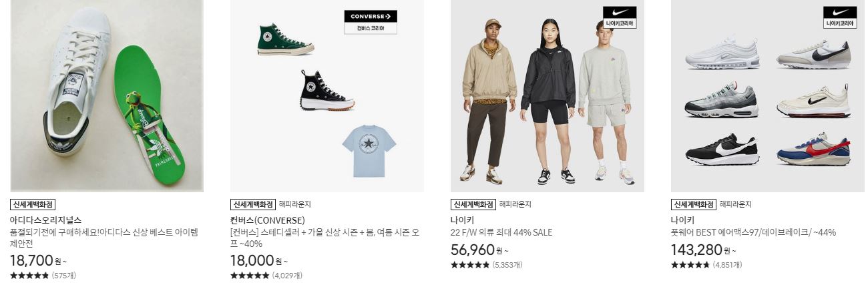Screen dimensions: 868x303
Task: Open the Nike apparel models image
Action: point(548,96)
